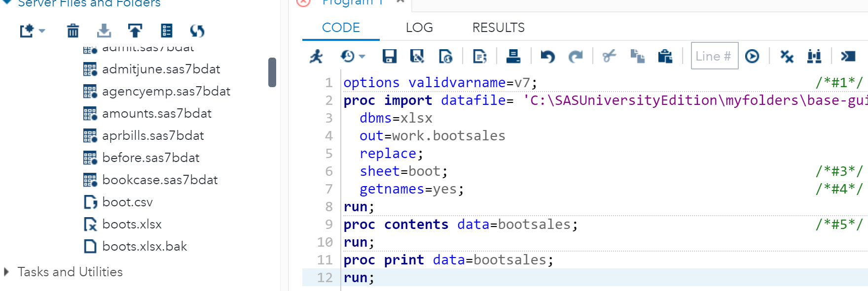This screenshot has width=868, height=291.
Task: Click the file list scrollbar thumb
Action: pyautogui.click(x=272, y=72)
